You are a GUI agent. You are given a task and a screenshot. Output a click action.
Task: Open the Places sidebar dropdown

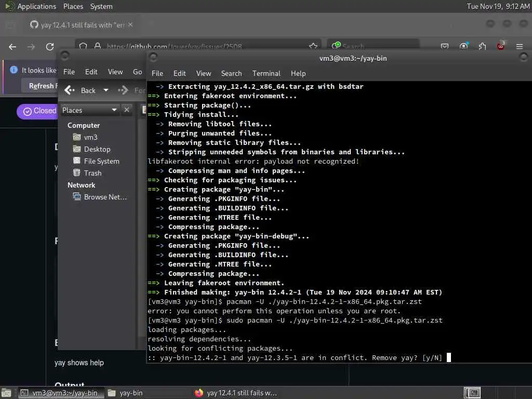coord(89,110)
